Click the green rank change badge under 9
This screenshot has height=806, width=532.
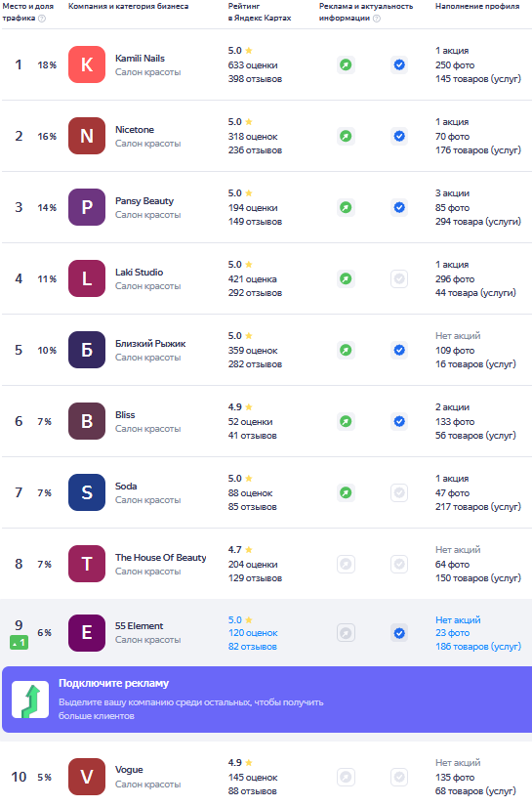pyautogui.click(x=19, y=643)
